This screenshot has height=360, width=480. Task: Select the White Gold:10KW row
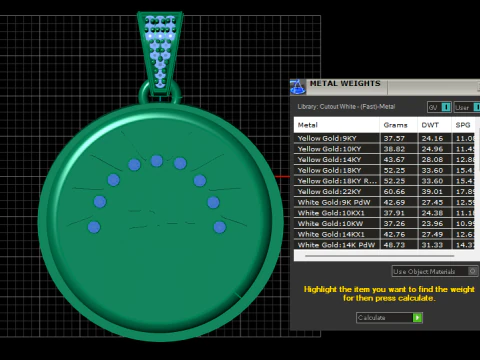pos(384,224)
